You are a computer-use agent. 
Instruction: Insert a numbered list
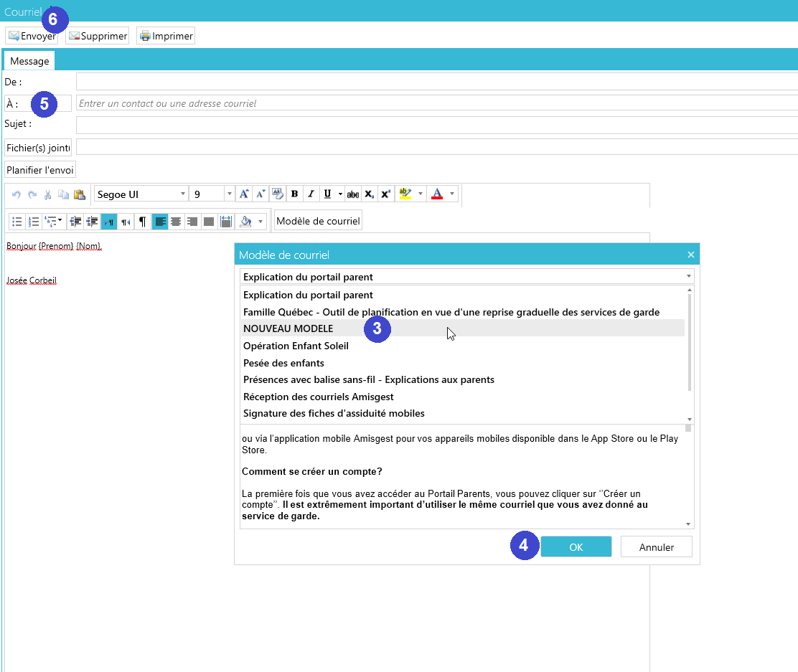click(34, 222)
